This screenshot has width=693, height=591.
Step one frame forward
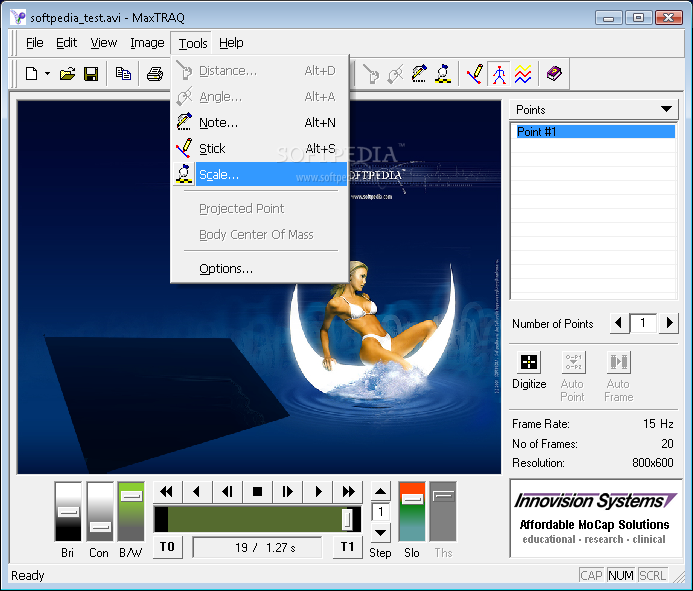click(287, 492)
